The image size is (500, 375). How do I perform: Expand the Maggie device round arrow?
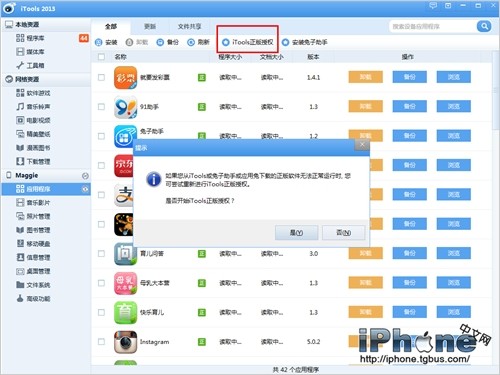pos(85,176)
